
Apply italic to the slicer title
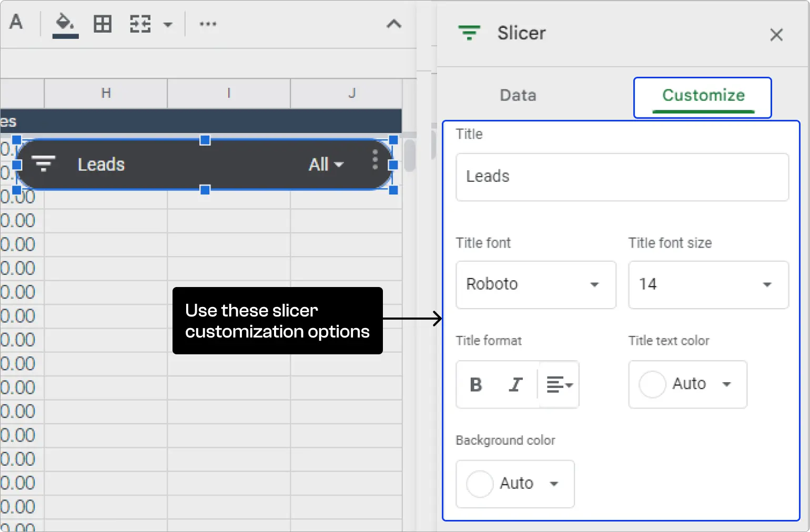[x=515, y=384]
